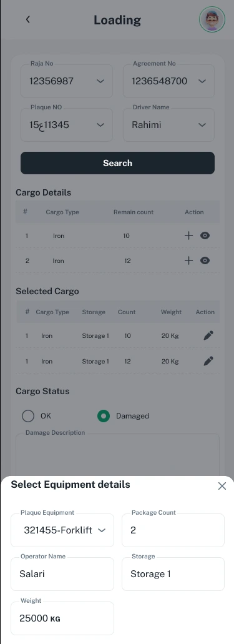The width and height of the screenshot is (234, 644).
Task: Expand the Raja No dropdown
Action: pyautogui.click(x=67, y=81)
